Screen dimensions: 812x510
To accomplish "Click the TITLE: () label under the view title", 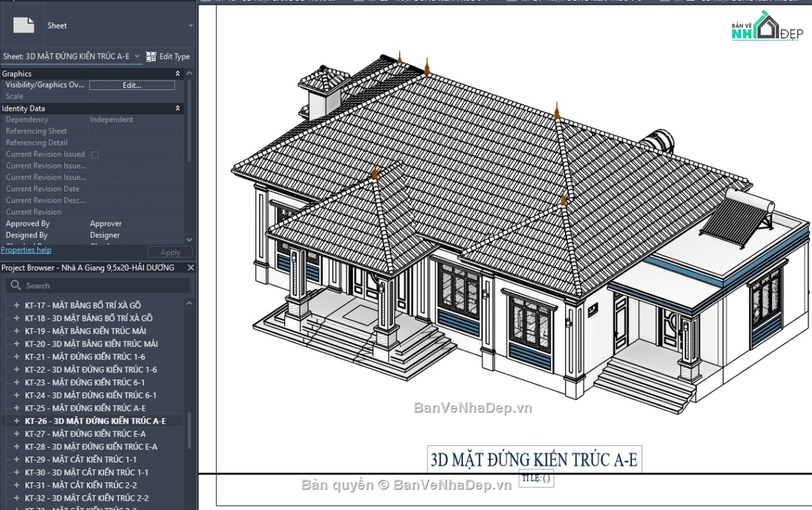I will tap(536, 478).
